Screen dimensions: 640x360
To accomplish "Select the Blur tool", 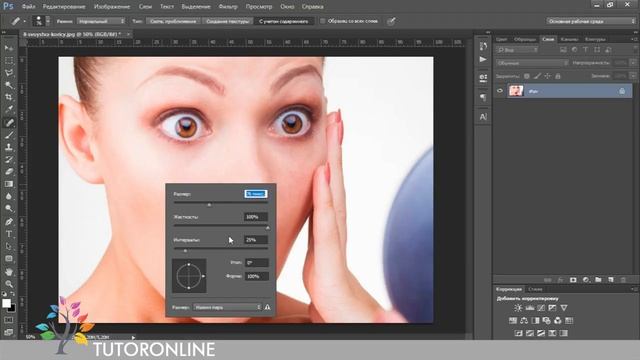I will [x=9, y=196].
